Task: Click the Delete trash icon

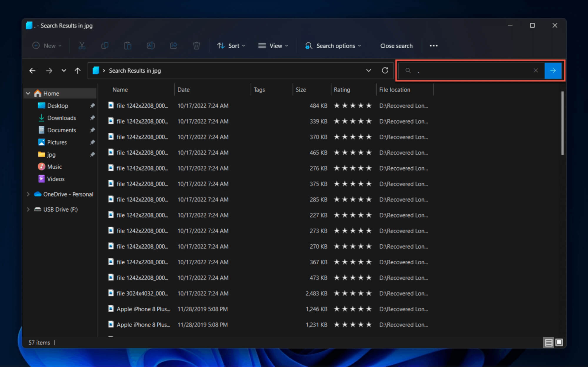Action: [196, 46]
